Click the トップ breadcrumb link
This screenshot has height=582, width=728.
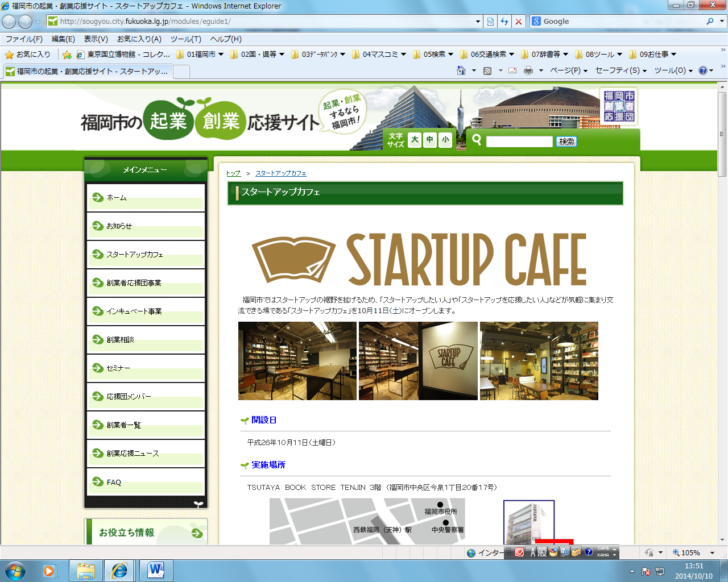tap(233, 173)
